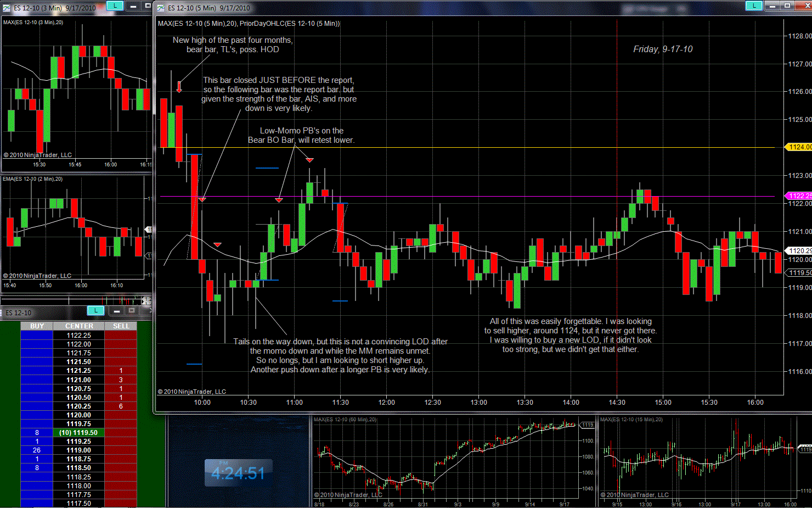Select the 'Friday, 9-17-10' text annotation

click(x=663, y=49)
